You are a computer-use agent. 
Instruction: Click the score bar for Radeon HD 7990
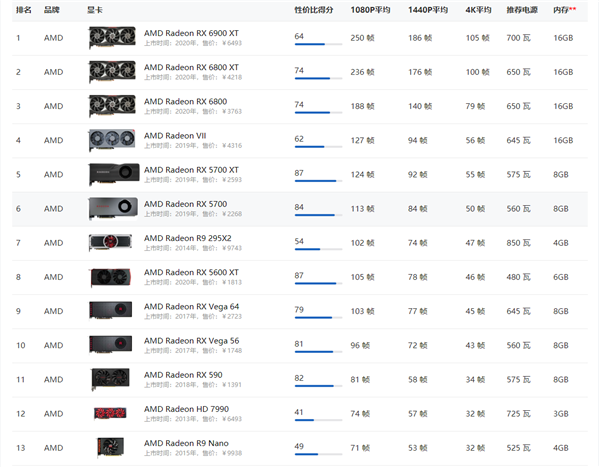[318, 420]
